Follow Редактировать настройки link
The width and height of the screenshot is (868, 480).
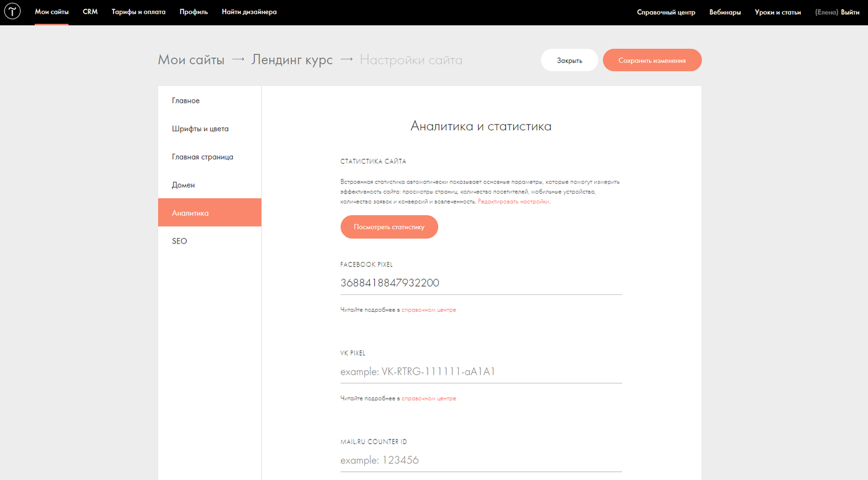(513, 202)
